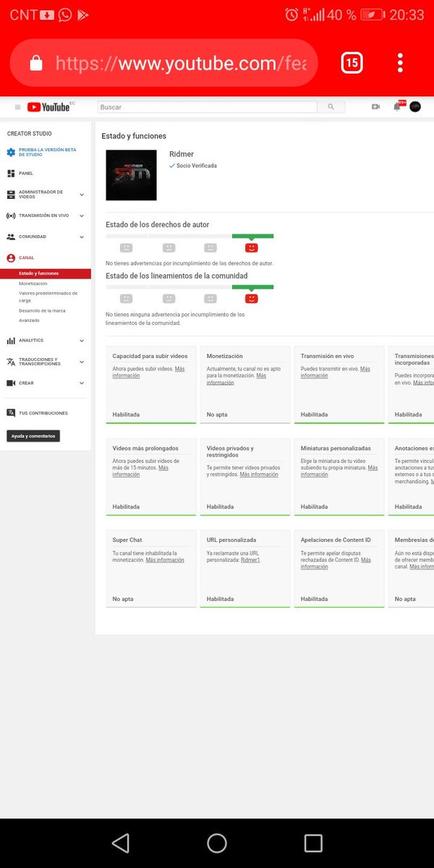The height and width of the screenshot is (868, 434).
Task: Click the Administrador de videos icon
Action: [x=11, y=195]
